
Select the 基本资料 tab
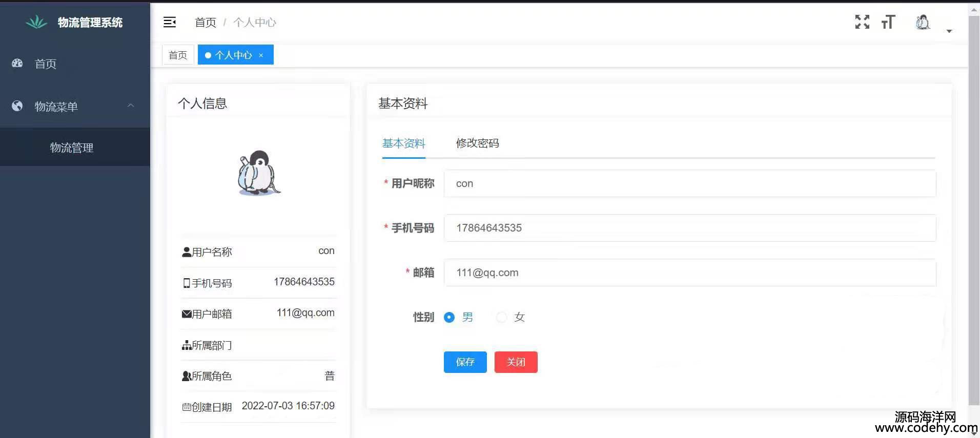tap(403, 143)
